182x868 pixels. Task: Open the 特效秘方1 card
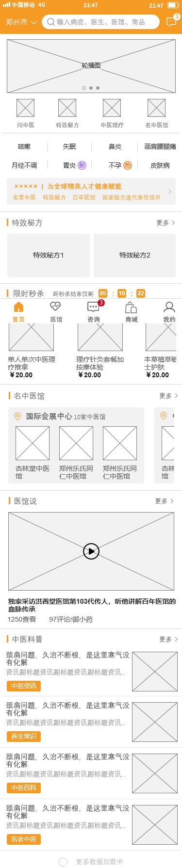(49, 256)
